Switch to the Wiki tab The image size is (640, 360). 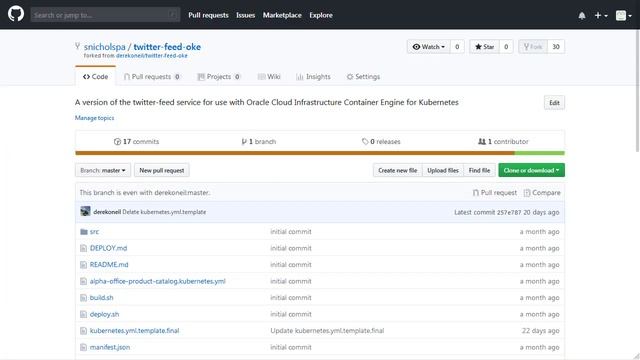click(269, 76)
